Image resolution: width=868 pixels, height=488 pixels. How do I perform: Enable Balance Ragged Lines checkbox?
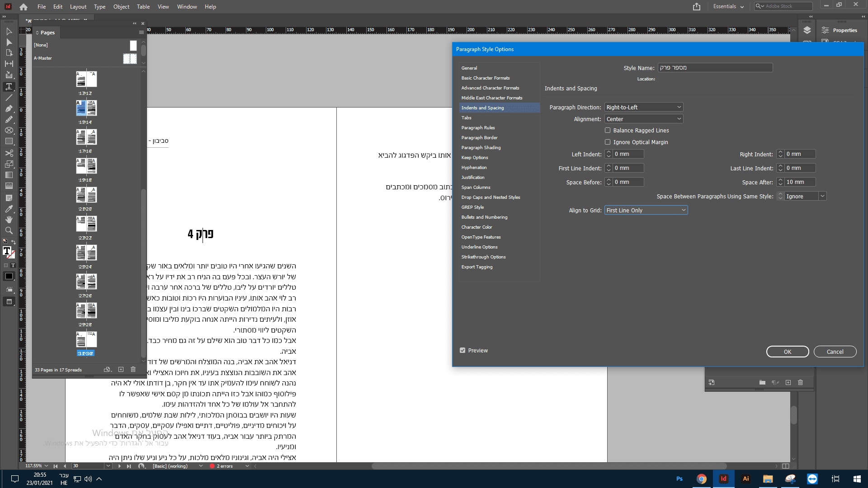click(608, 131)
